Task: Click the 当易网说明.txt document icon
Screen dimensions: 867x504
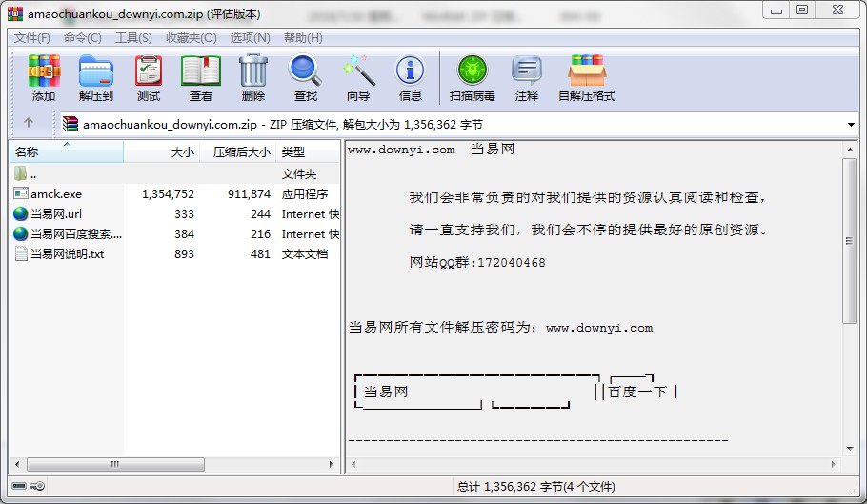Action: tap(20, 253)
